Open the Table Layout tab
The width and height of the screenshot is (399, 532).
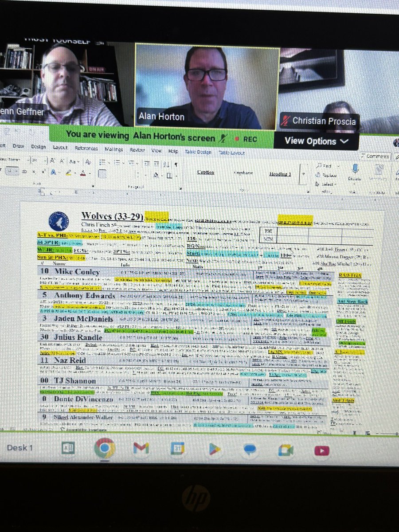tap(231, 152)
